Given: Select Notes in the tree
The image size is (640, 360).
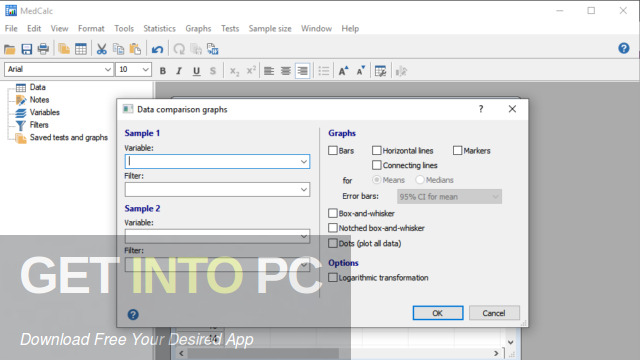Looking at the screenshot, I should pos(39,100).
